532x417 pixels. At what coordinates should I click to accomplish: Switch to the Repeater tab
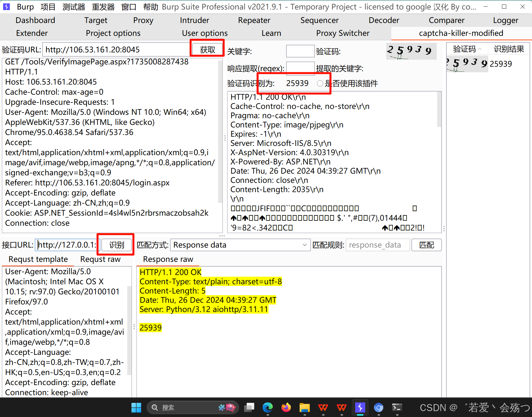click(254, 20)
